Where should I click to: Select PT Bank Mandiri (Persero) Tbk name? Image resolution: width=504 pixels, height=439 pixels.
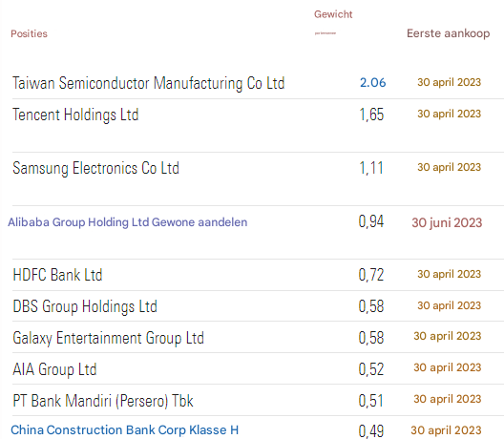pos(103,401)
